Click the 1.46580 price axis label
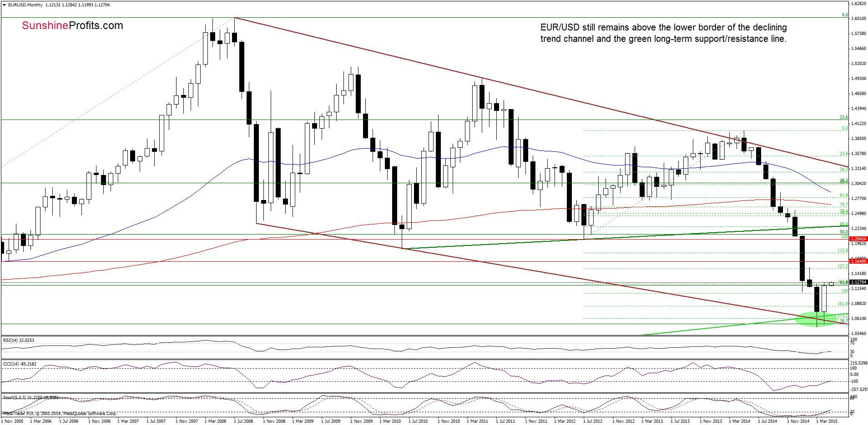This screenshot has height=425, width=868. 858,94
